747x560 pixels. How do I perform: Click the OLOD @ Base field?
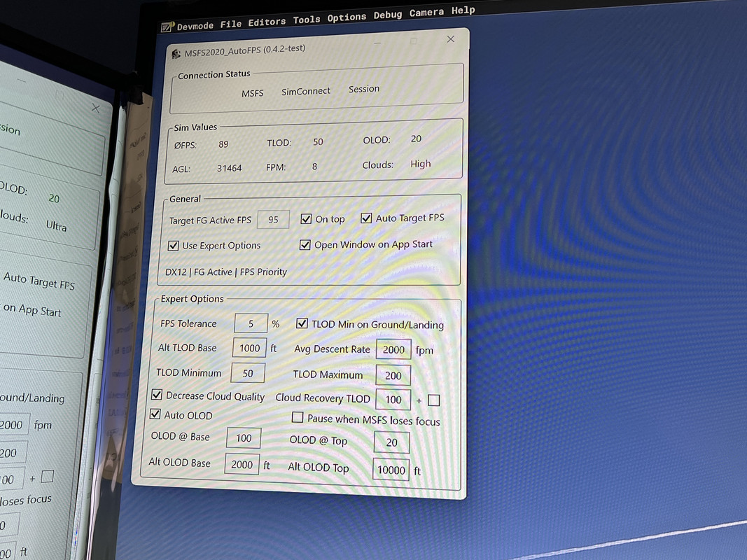244,437
